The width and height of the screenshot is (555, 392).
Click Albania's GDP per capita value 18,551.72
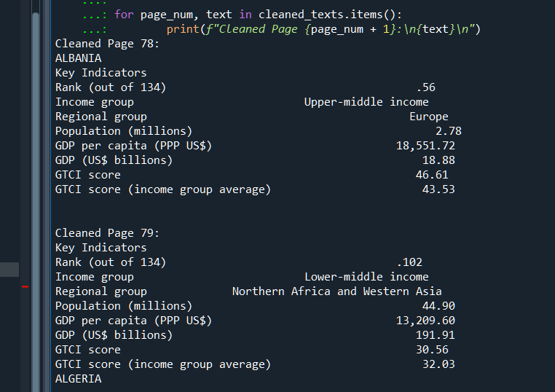tap(425, 146)
